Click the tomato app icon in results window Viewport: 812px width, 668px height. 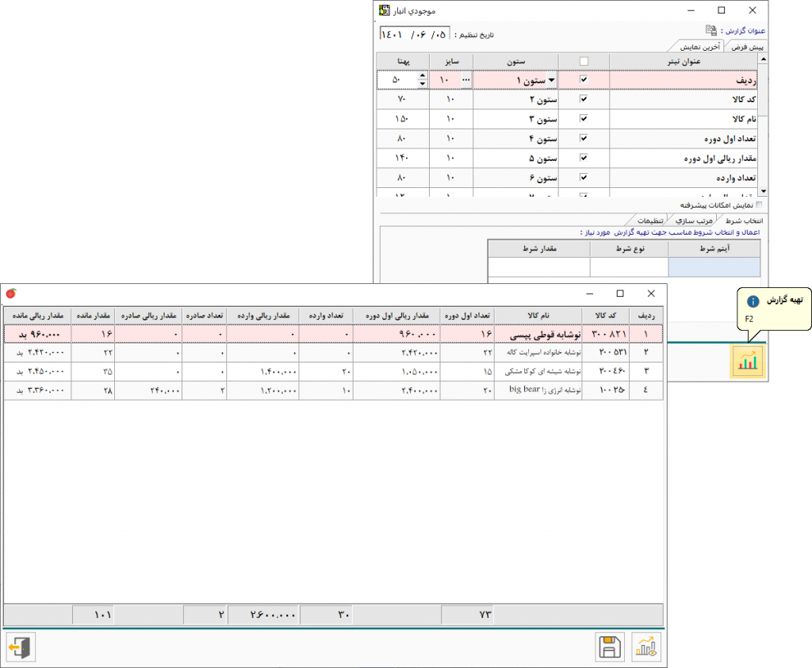(x=10, y=293)
